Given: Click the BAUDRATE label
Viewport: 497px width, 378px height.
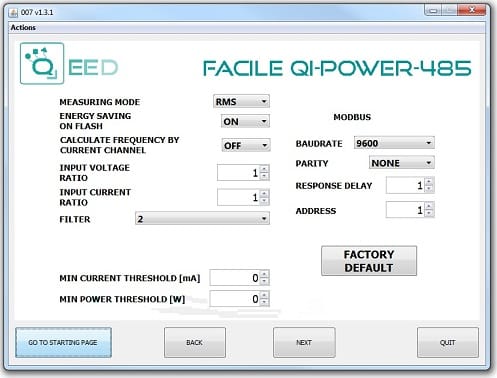Looking at the screenshot, I should coord(319,144).
